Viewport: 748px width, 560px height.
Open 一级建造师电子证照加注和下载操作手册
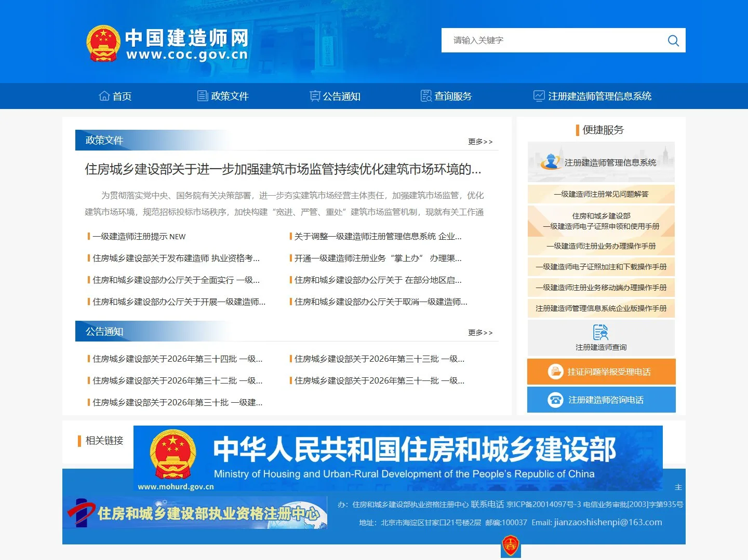pyautogui.click(x=601, y=267)
